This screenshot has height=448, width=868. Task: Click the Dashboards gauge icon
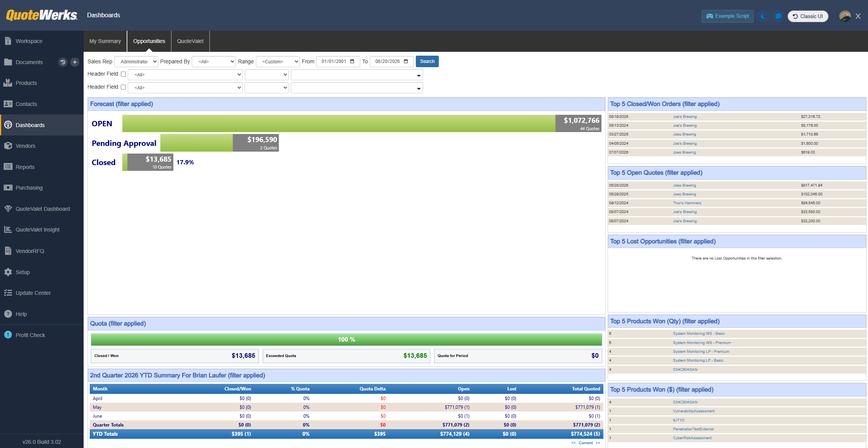click(x=8, y=125)
